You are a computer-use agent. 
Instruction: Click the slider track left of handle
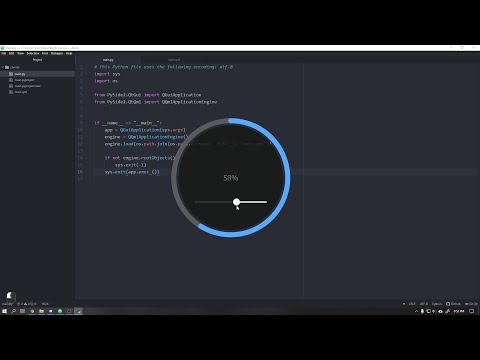[213, 202]
